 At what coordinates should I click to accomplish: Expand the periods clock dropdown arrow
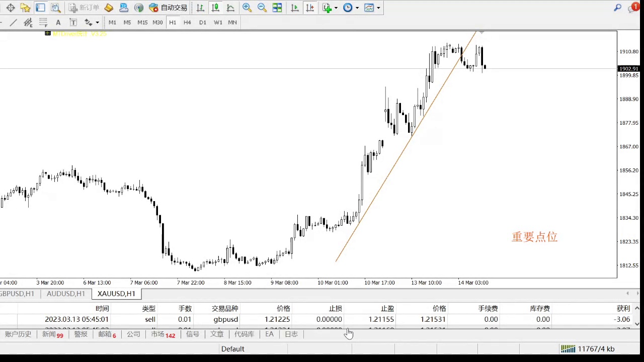click(357, 8)
